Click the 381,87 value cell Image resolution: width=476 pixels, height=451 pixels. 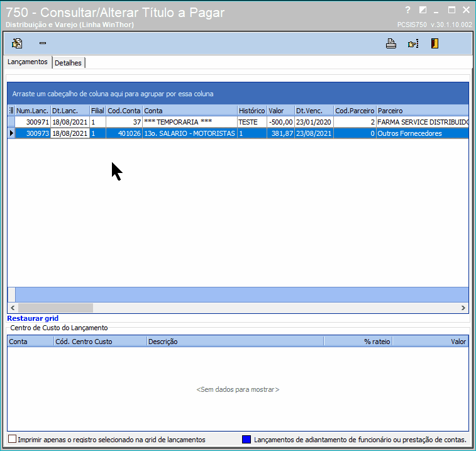[x=281, y=133]
